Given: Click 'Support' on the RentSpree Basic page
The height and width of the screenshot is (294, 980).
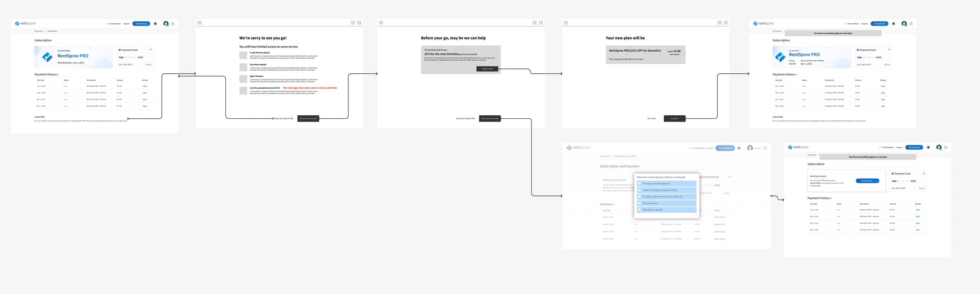Looking at the screenshot, I should [x=900, y=147].
